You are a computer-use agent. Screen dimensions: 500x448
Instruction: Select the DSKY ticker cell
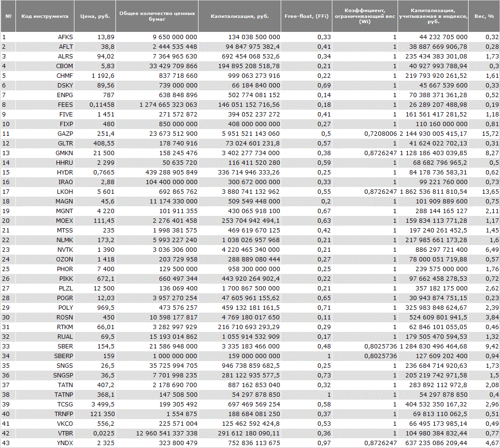pos(44,86)
